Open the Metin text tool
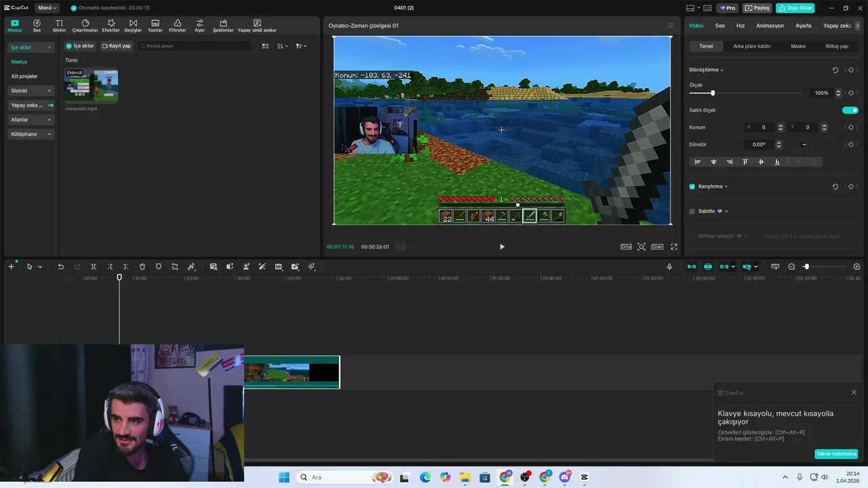This screenshot has width=868, height=488. click(x=59, y=26)
